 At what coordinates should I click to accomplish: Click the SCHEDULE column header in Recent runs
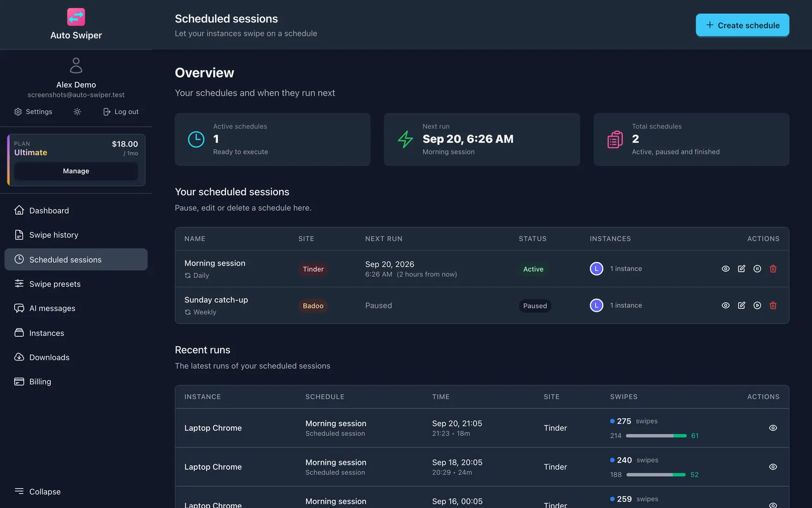(325, 397)
